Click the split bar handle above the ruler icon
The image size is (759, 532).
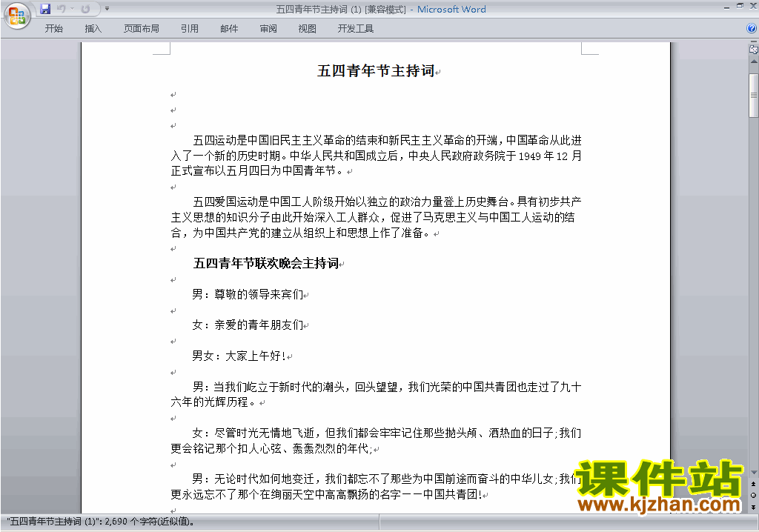click(754, 42)
